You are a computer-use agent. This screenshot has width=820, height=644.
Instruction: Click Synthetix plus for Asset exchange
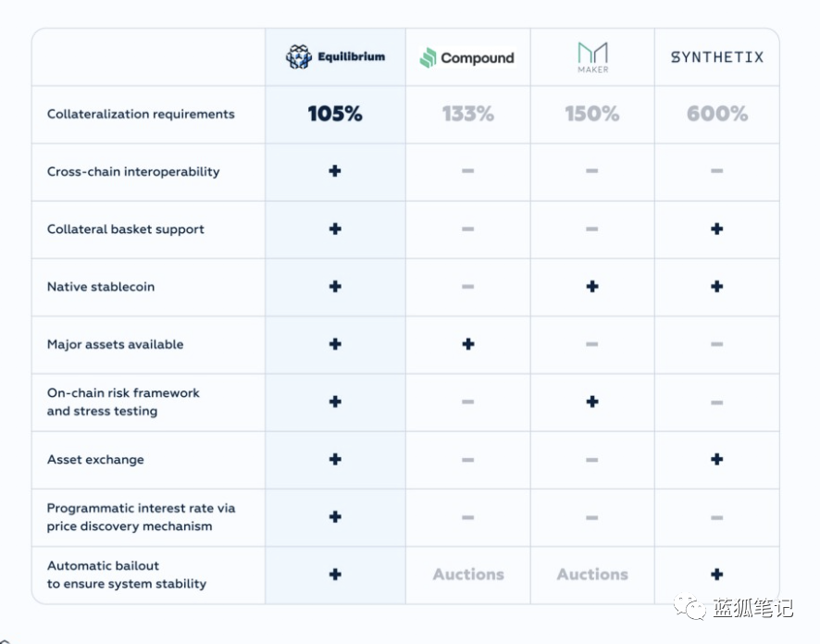pyautogui.click(x=717, y=459)
